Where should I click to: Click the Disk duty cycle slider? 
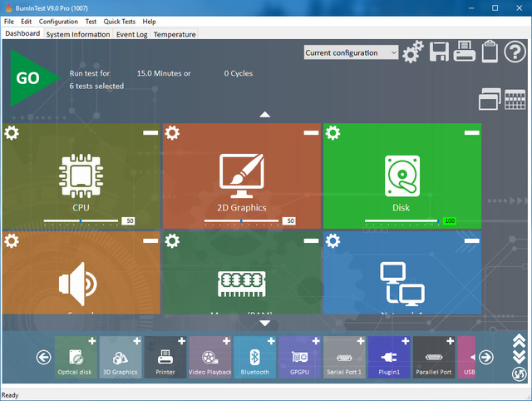pyautogui.click(x=402, y=221)
